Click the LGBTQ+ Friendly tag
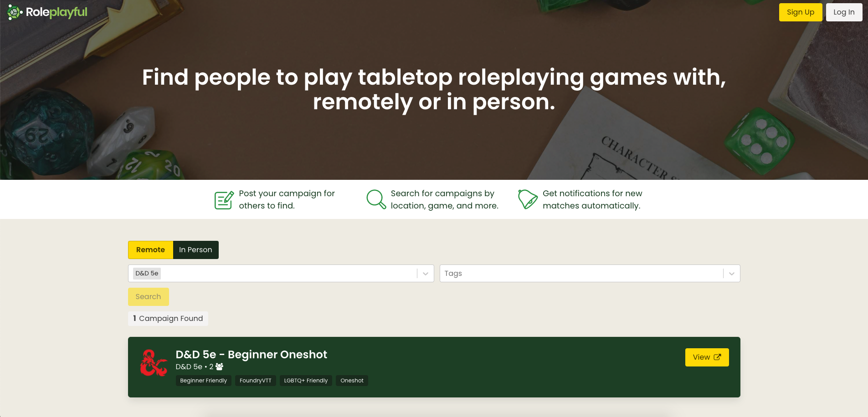Screen dimensions: 868x417 tap(306, 381)
